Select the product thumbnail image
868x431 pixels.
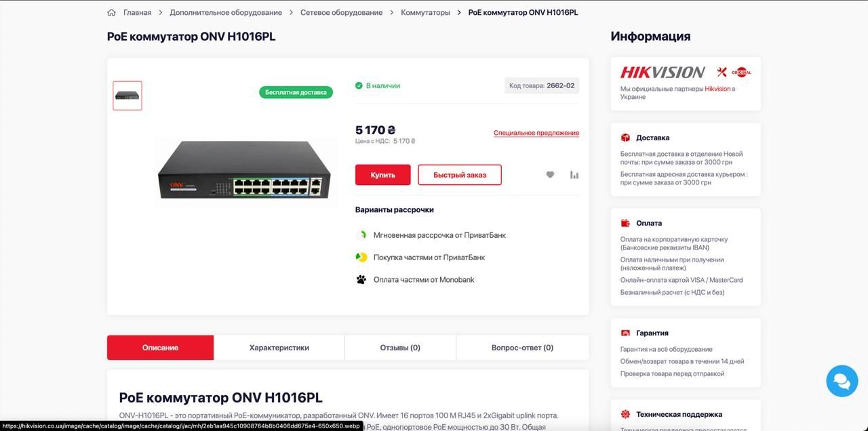click(127, 96)
